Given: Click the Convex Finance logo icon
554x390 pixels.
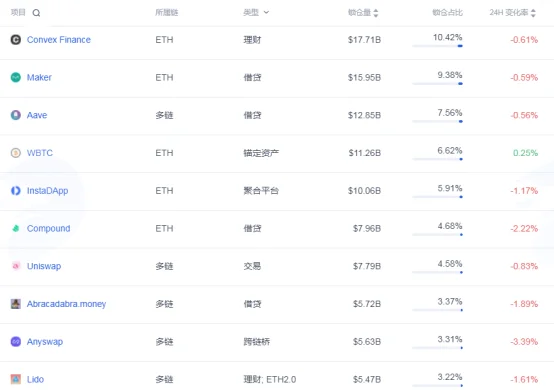Looking at the screenshot, I should tap(16, 40).
